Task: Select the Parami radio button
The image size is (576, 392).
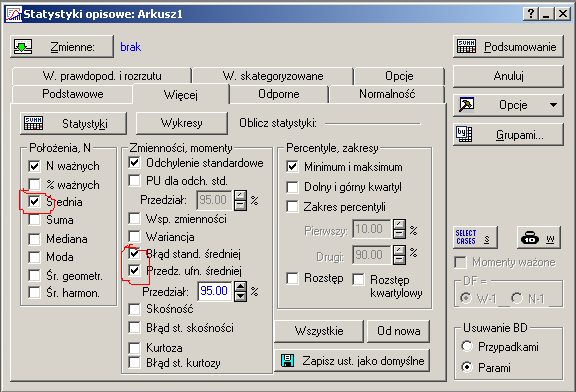Action: point(467,367)
